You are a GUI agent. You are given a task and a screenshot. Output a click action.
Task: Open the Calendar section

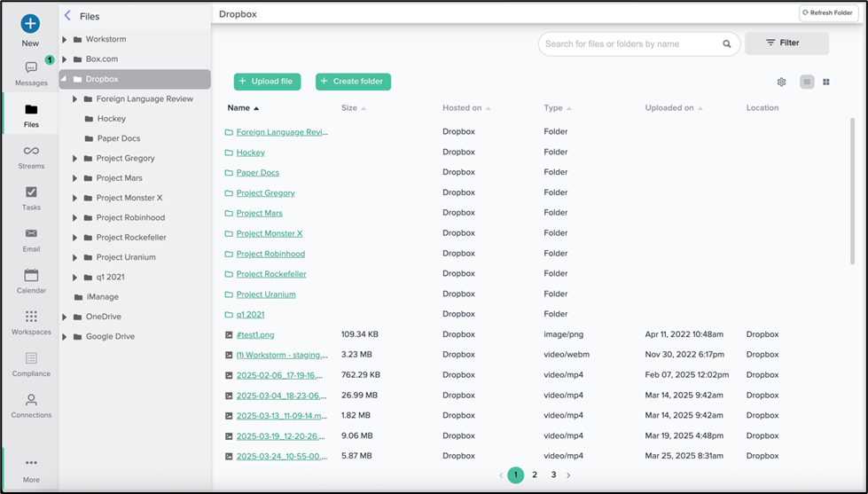click(x=31, y=281)
